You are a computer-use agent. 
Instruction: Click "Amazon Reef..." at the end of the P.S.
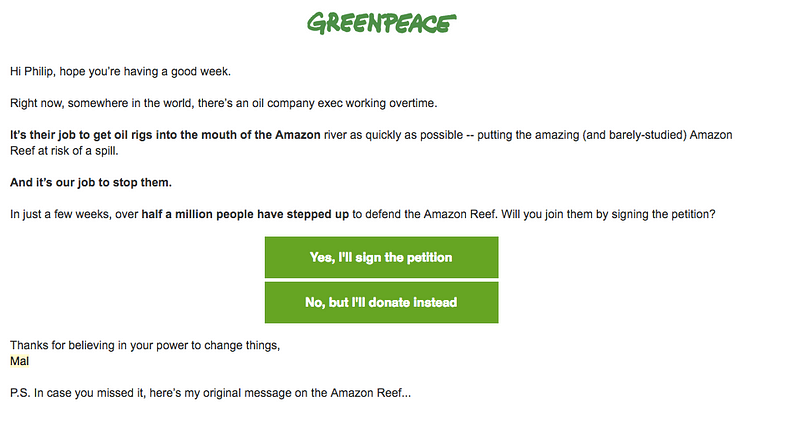(x=370, y=393)
